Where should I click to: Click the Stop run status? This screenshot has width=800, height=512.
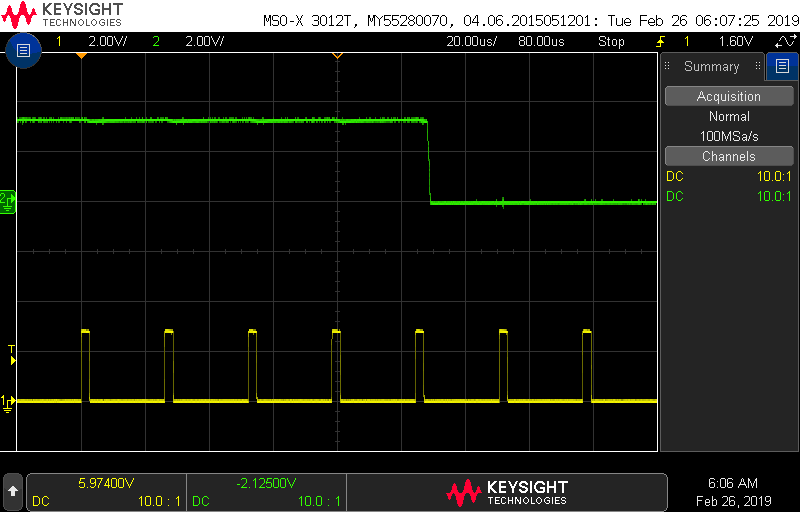611,41
